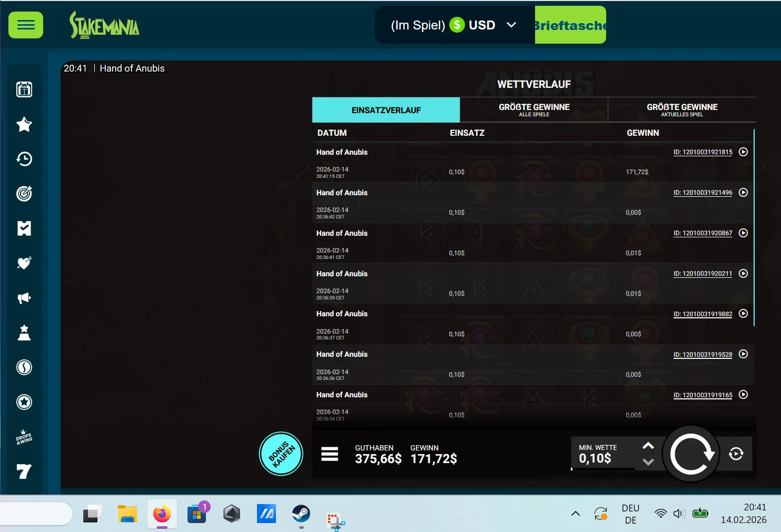The image size is (781, 532).
Task: Open link ID: 12010031921815
Action: coord(703,152)
